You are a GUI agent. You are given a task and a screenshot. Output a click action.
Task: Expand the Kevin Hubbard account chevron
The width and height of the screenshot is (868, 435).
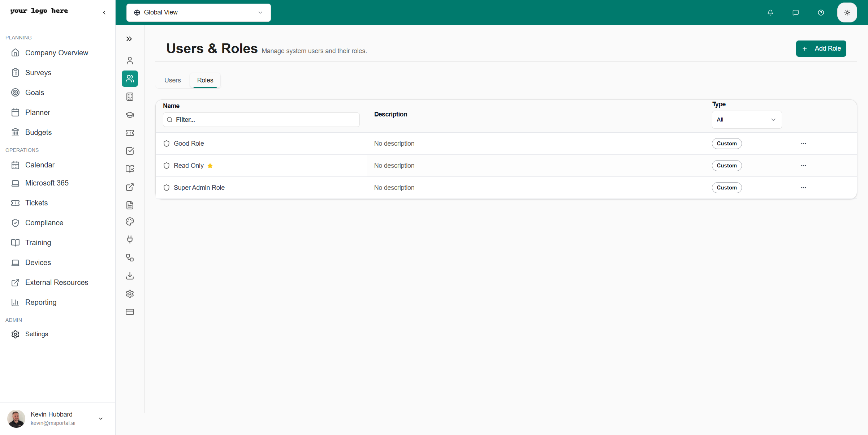pyautogui.click(x=100, y=418)
